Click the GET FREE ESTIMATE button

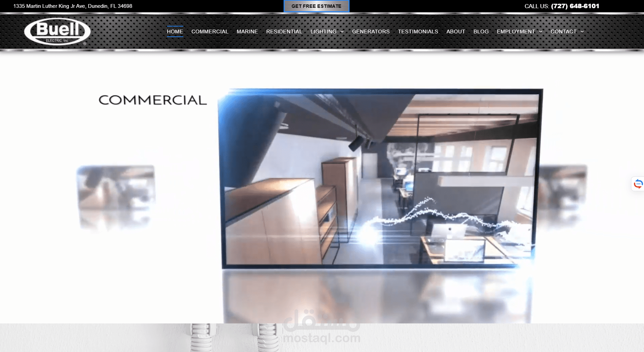pos(316,6)
